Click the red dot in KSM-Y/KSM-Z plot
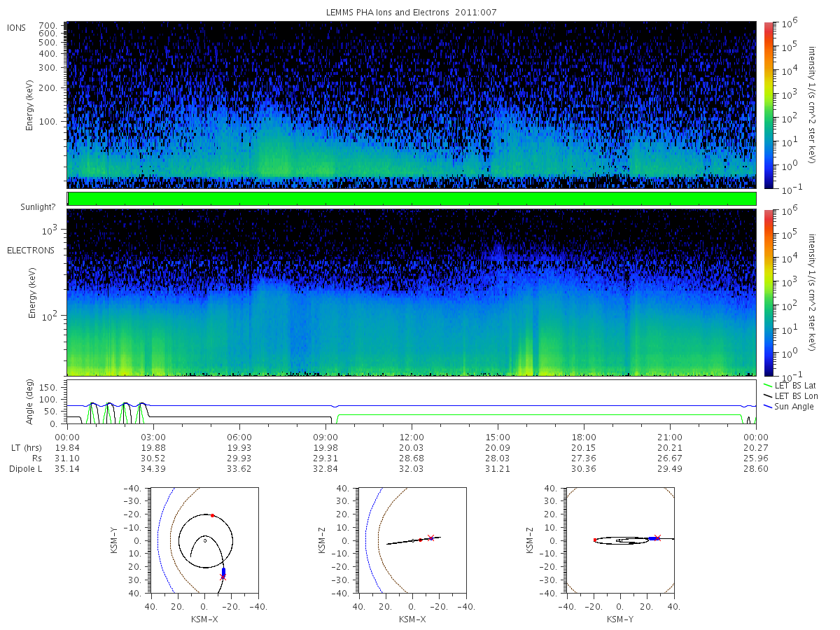 (x=595, y=540)
